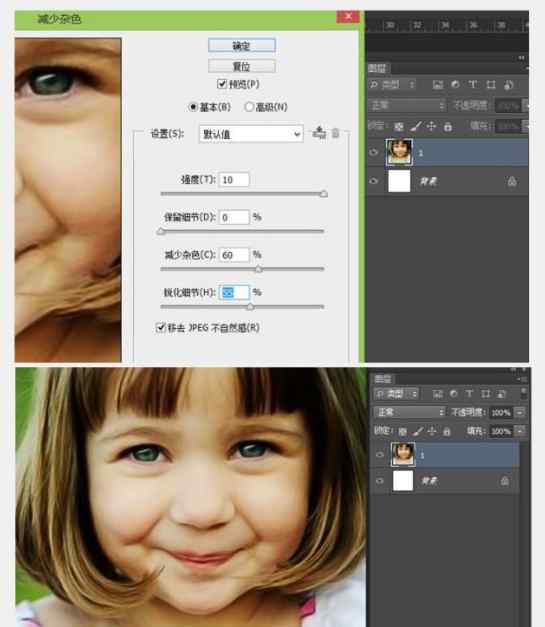Open the blend mode 正常 dropdown in lower panel

pyautogui.click(x=409, y=412)
